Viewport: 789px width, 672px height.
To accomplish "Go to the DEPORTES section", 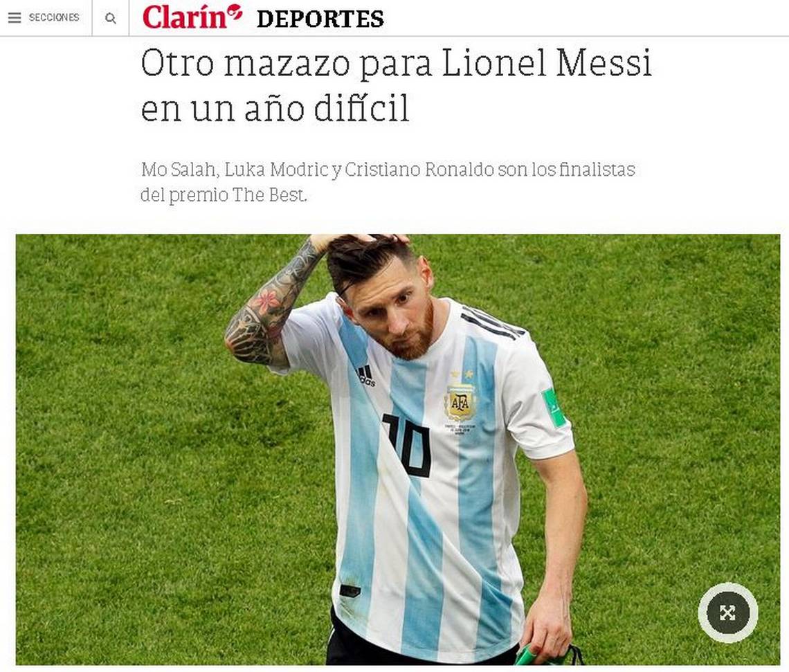I will coord(320,19).
